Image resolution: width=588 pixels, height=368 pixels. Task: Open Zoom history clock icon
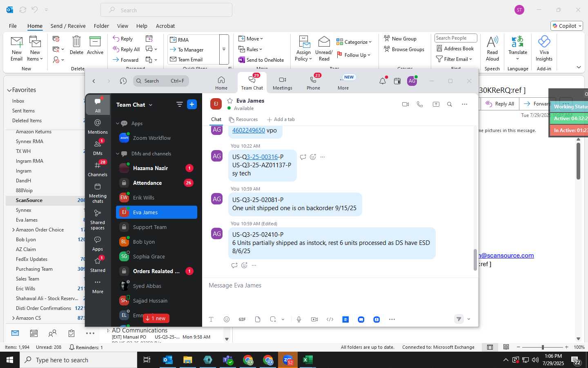tap(123, 81)
